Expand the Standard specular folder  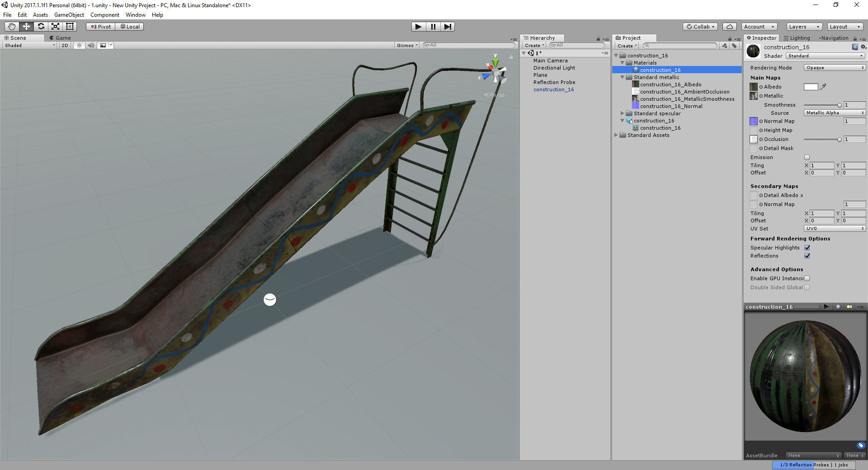pos(622,113)
